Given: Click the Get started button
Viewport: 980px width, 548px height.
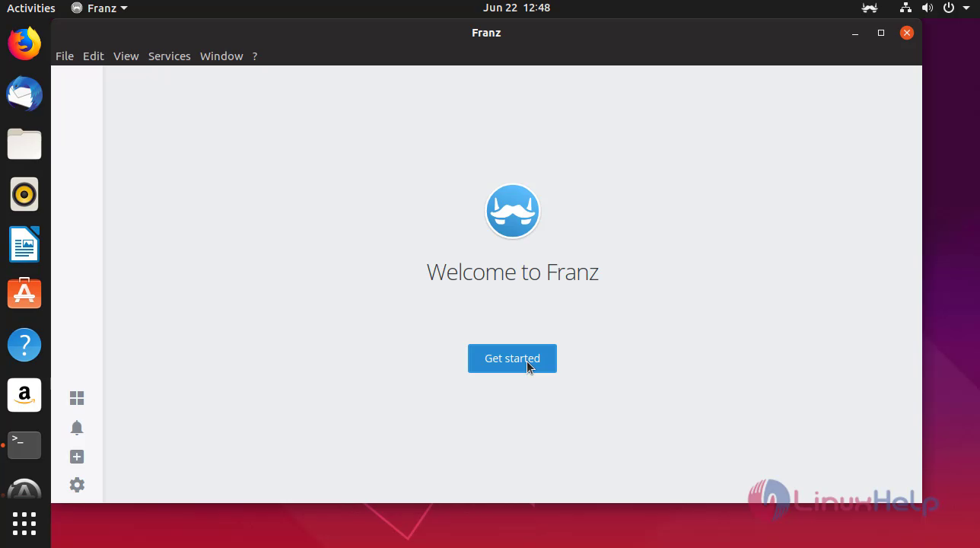Looking at the screenshot, I should point(512,358).
